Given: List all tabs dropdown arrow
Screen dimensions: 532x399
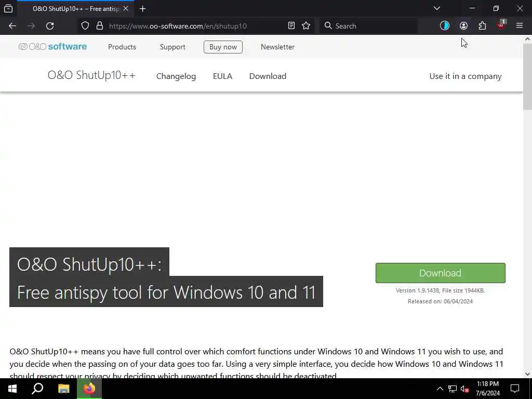Looking at the screenshot, I should 437,8.
